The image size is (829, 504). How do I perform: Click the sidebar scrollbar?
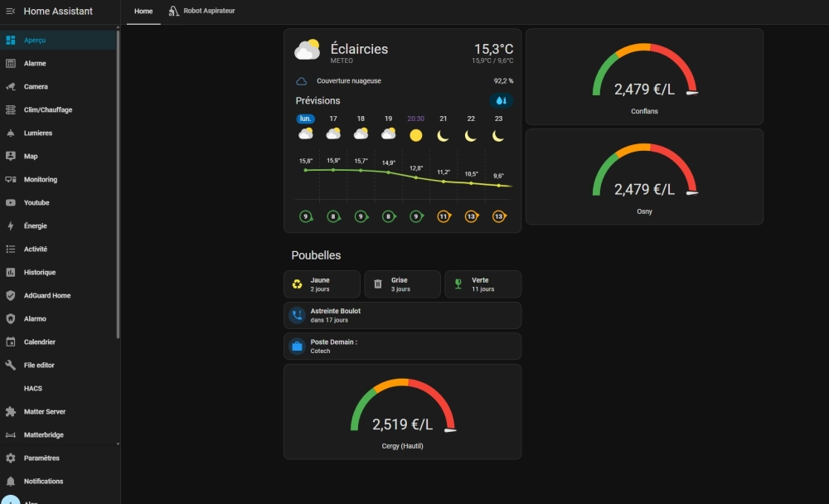pos(118,185)
